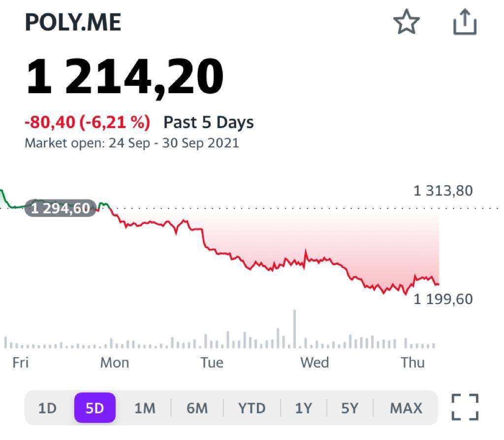
Task: Switch chart to 6M range
Action: [197, 408]
